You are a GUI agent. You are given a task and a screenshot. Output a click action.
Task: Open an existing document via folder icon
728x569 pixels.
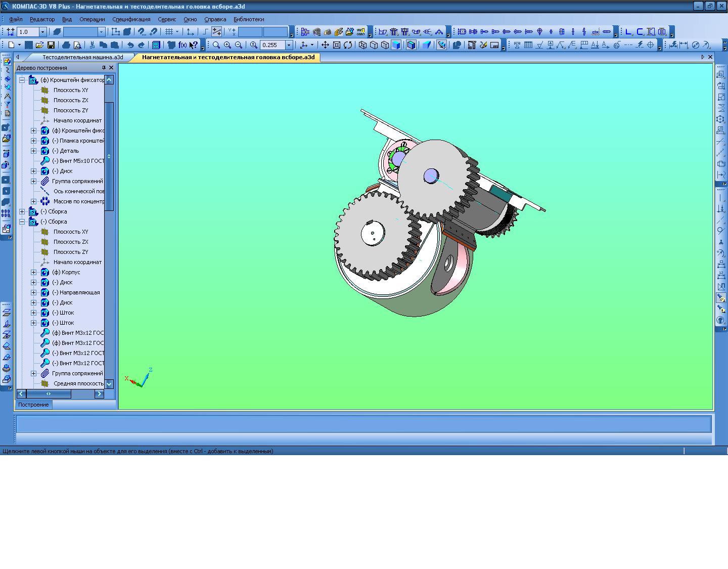click(39, 45)
